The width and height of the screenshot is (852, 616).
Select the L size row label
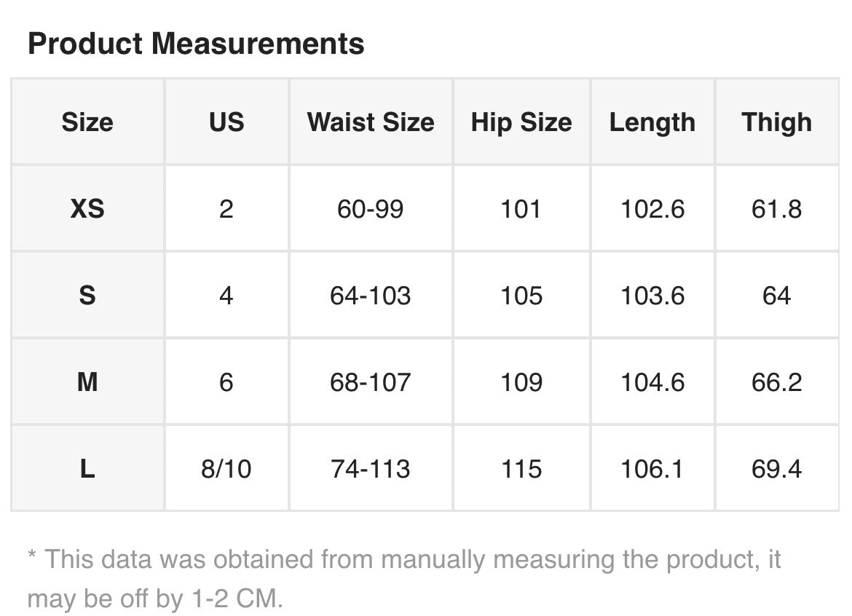tap(87, 469)
